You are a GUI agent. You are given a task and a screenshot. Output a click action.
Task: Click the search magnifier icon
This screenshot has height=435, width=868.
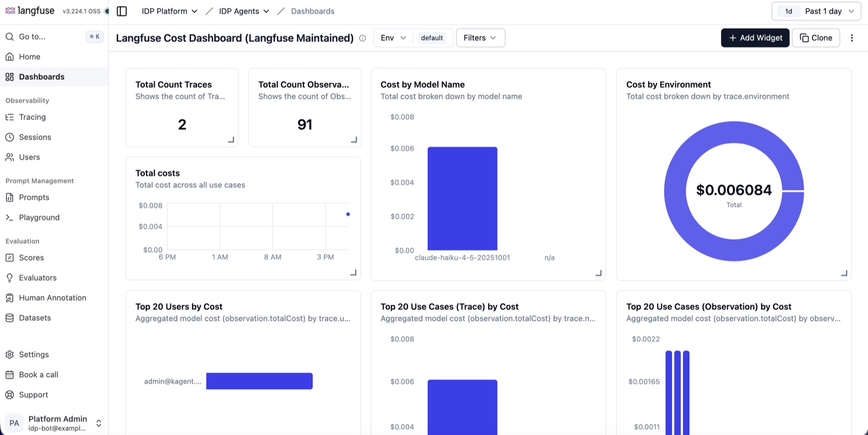(10, 36)
